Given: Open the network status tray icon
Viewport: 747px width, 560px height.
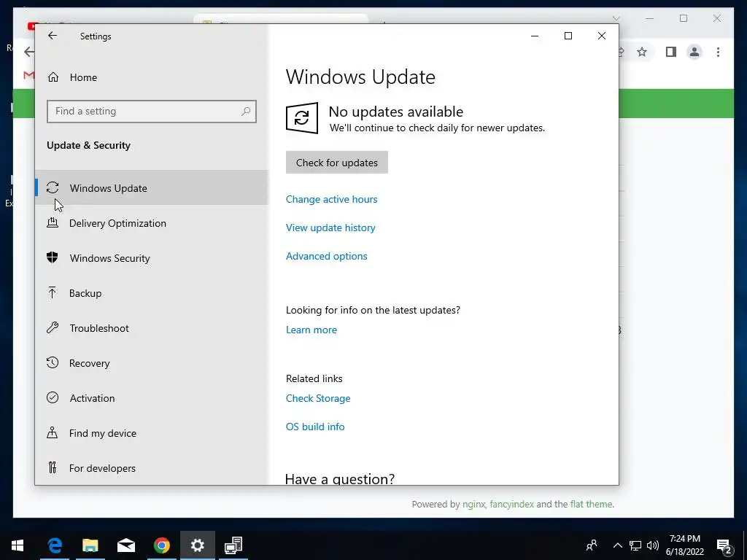Looking at the screenshot, I should pyautogui.click(x=635, y=545).
